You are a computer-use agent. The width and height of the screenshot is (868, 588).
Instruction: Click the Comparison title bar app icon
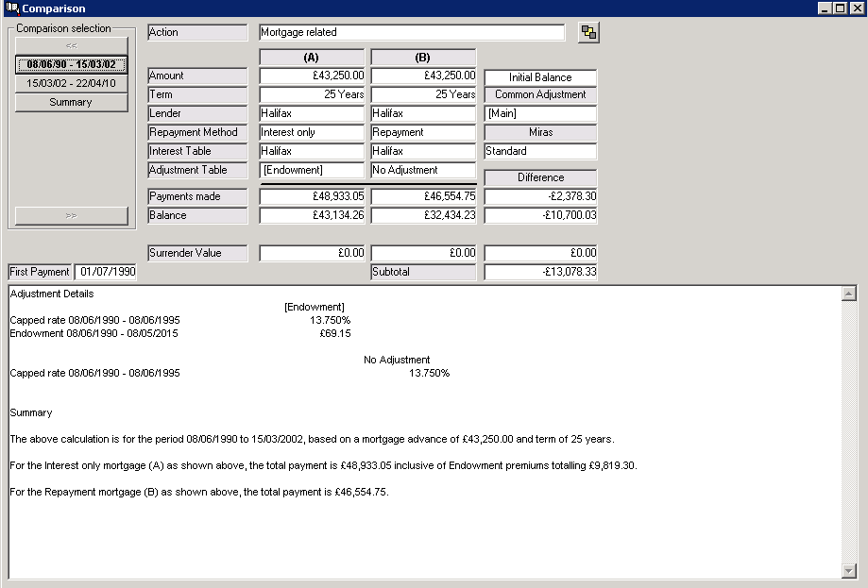11,8
